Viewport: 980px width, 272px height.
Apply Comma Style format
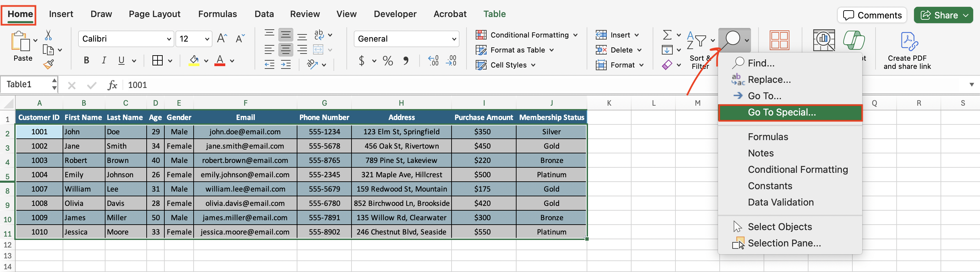coord(406,61)
